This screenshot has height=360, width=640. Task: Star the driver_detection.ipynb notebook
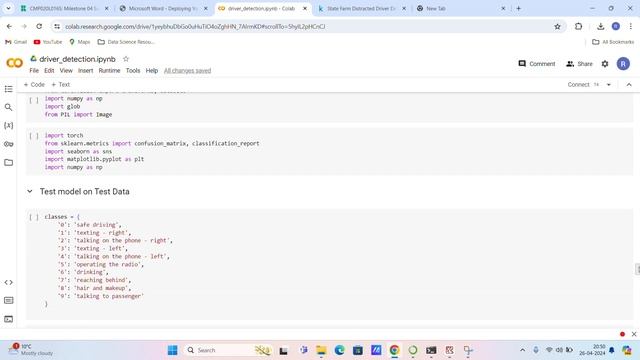click(126, 59)
